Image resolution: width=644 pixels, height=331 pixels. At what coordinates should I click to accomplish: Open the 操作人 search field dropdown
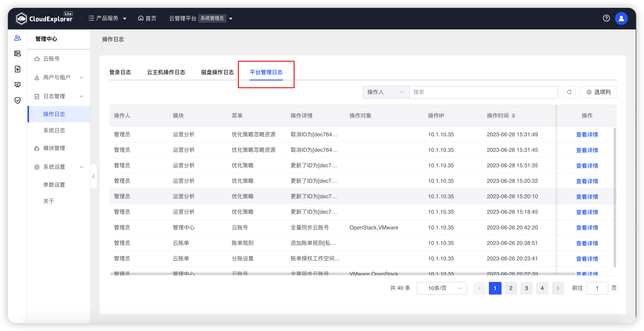[386, 92]
